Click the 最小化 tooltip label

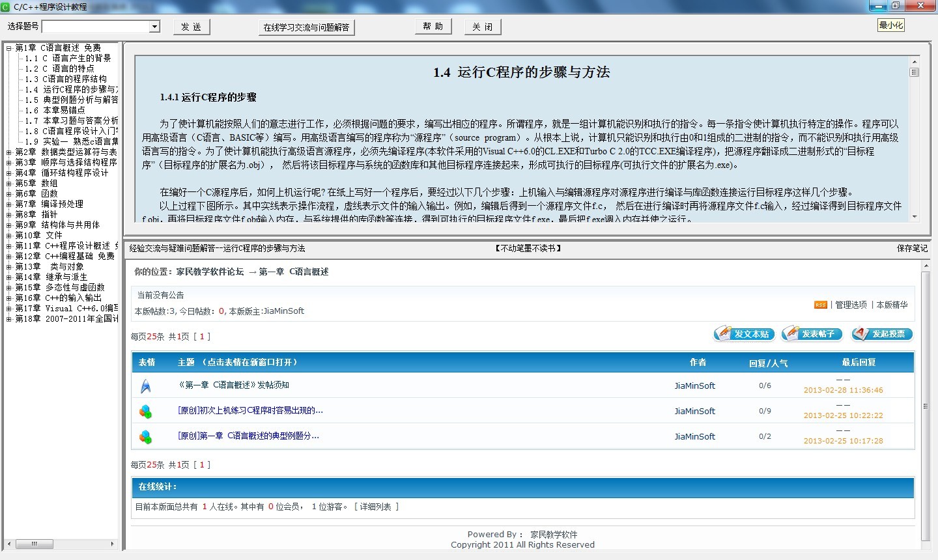coord(890,25)
